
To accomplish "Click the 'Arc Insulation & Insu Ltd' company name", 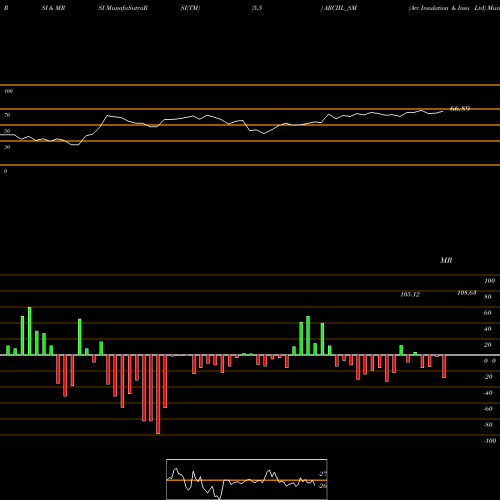I will [447, 8].
